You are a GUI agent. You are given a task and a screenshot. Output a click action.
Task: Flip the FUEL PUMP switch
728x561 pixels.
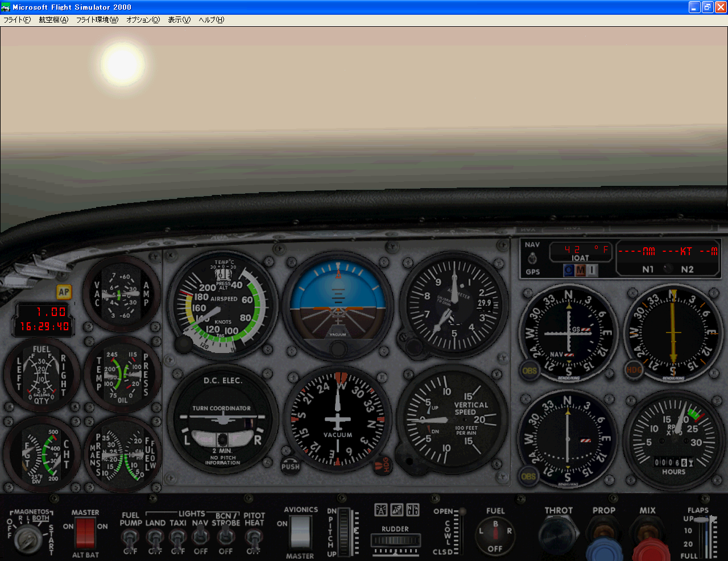[x=130, y=539]
